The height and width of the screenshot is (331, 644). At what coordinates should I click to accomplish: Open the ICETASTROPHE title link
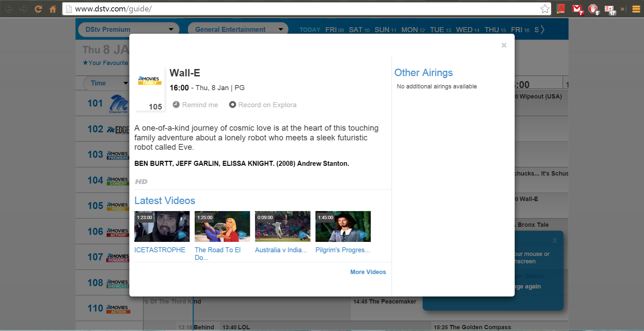(x=160, y=250)
